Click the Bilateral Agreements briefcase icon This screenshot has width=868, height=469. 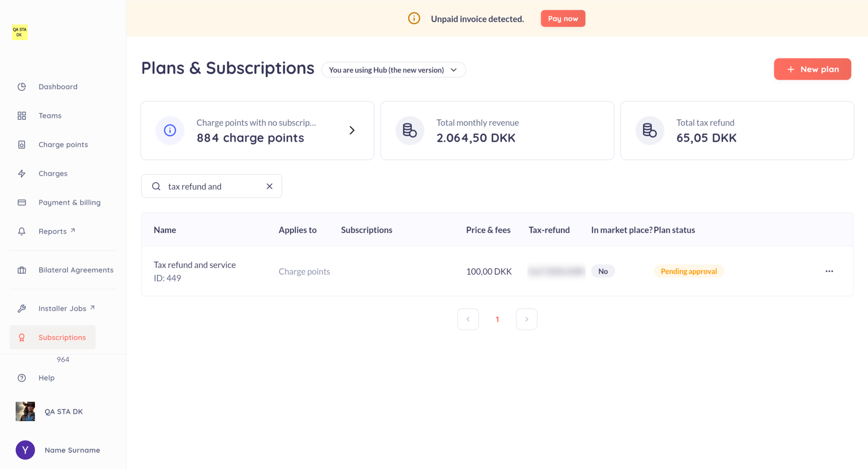coord(22,270)
